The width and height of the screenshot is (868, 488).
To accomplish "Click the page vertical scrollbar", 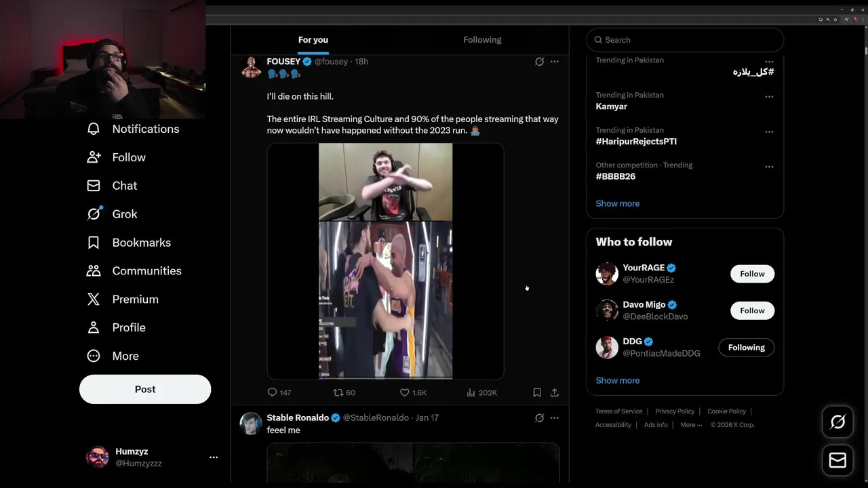I will [x=865, y=51].
